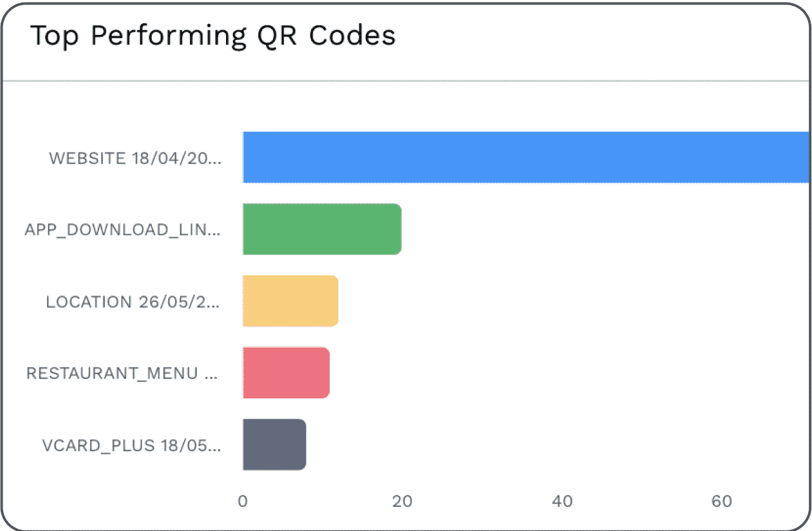Click the 60 tick on horizontal axis
812x531 pixels.
pyautogui.click(x=722, y=502)
